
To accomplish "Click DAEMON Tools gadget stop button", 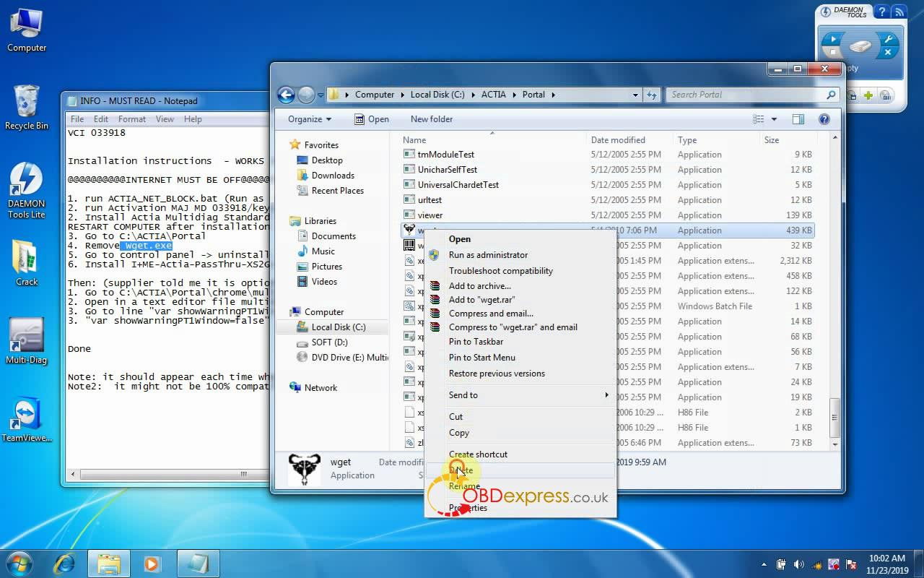I will (x=833, y=53).
